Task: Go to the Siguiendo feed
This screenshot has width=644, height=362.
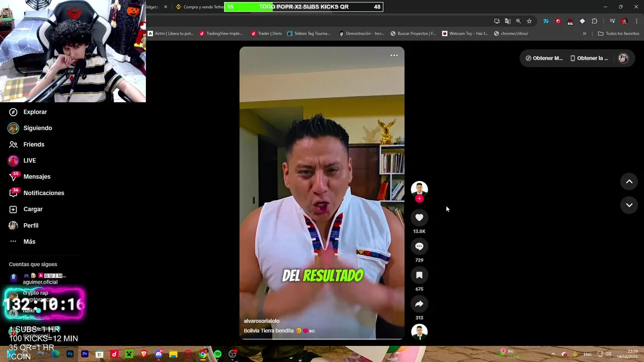Action: (x=30, y=128)
